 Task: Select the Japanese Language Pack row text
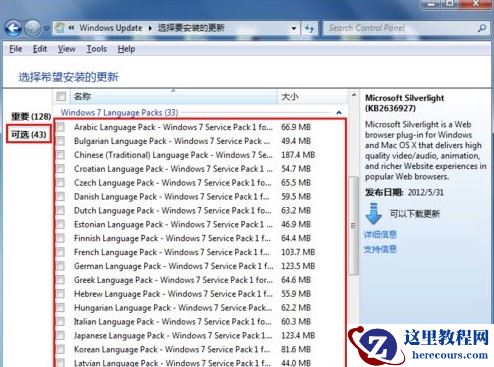coord(173,336)
